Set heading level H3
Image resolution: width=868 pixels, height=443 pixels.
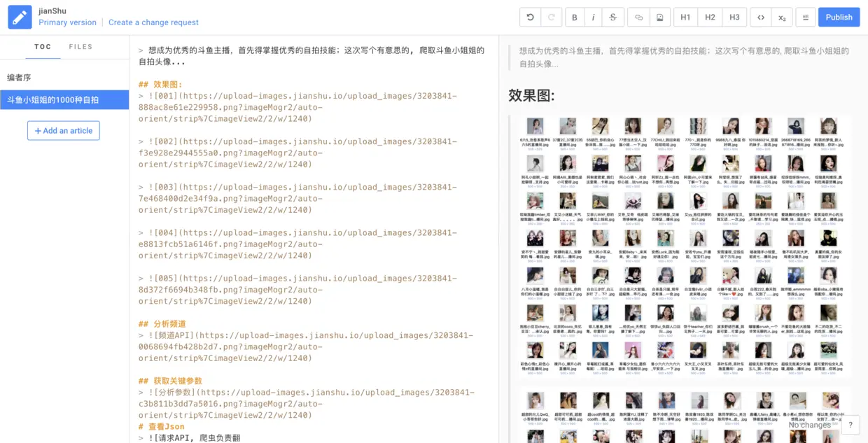tap(734, 17)
